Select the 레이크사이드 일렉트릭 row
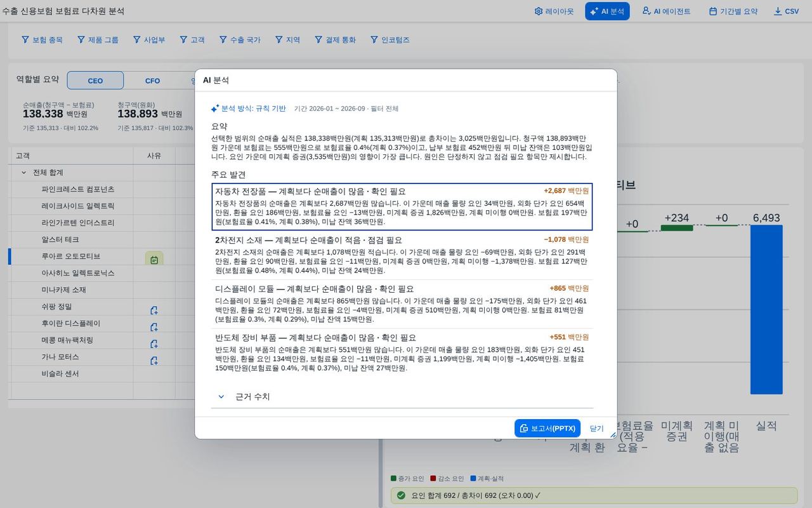The image size is (812, 508). click(78, 206)
